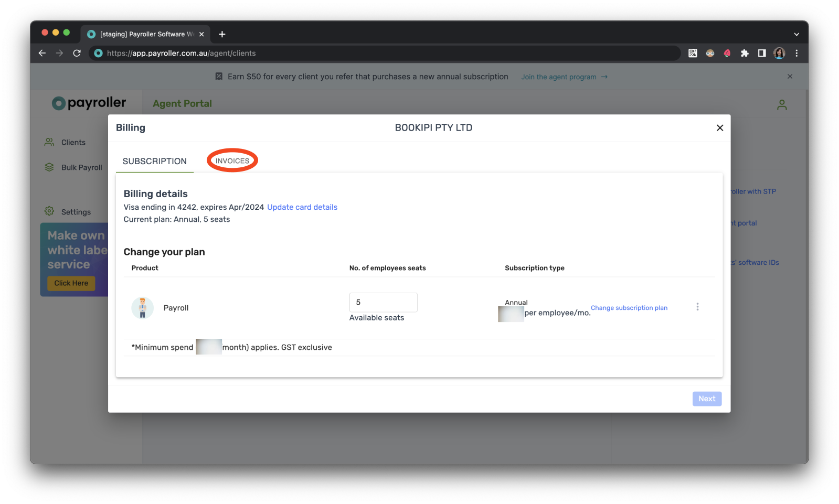Open the browser three-dot menu
The width and height of the screenshot is (839, 504).
coord(796,53)
